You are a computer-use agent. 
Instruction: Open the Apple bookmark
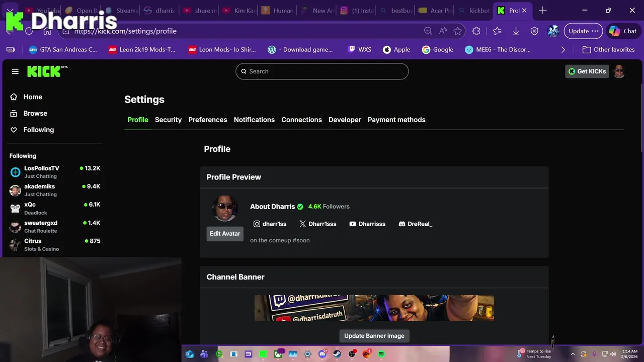(396, 50)
